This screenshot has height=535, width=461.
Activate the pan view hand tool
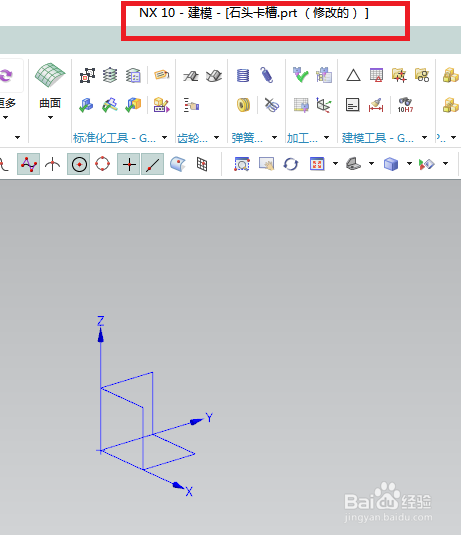(x=266, y=164)
